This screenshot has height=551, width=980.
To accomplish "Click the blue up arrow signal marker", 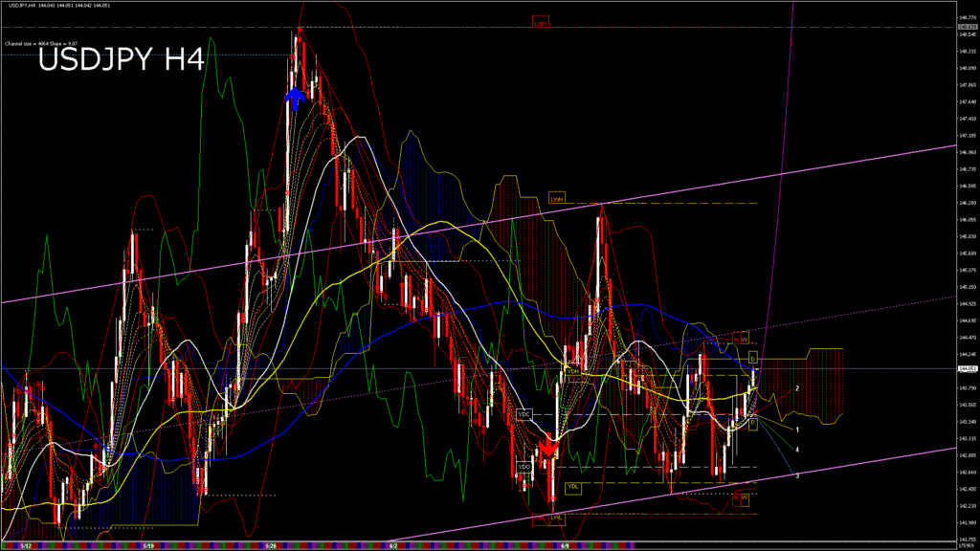I will pyautogui.click(x=295, y=99).
